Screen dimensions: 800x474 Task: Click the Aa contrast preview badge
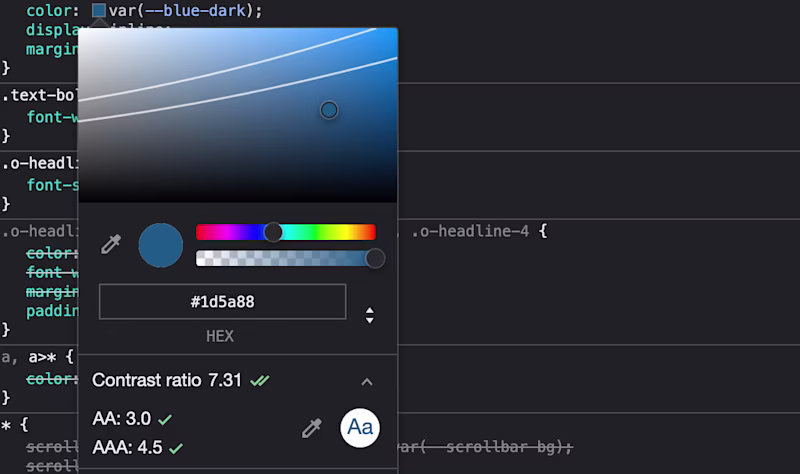tap(360, 428)
